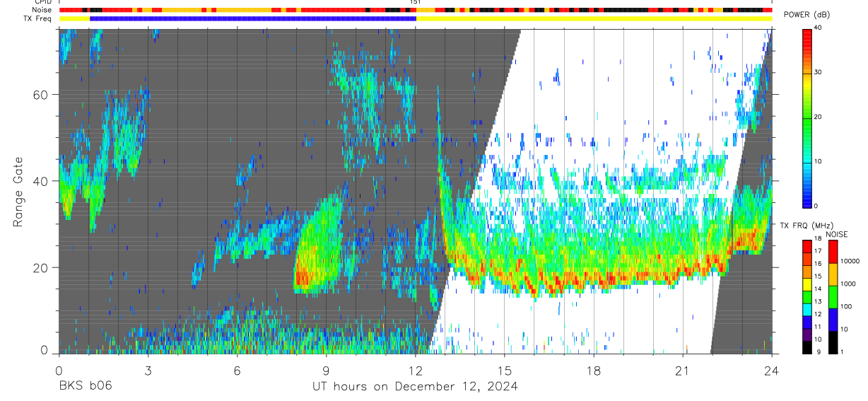Click the '100' value on the NOISE scale

coord(846,306)
